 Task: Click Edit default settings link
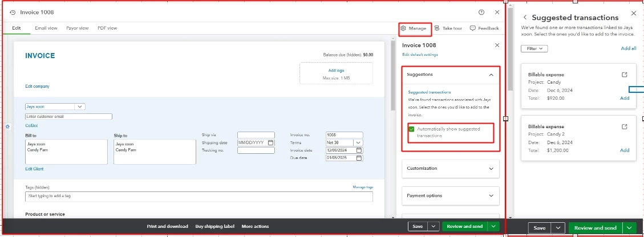coord(420,55)
